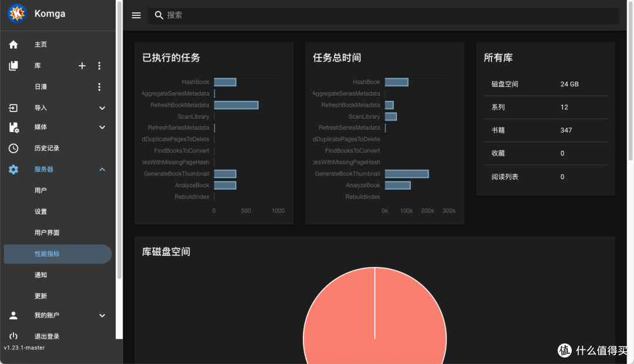Open the 库 libraries entry

[38, 66]
